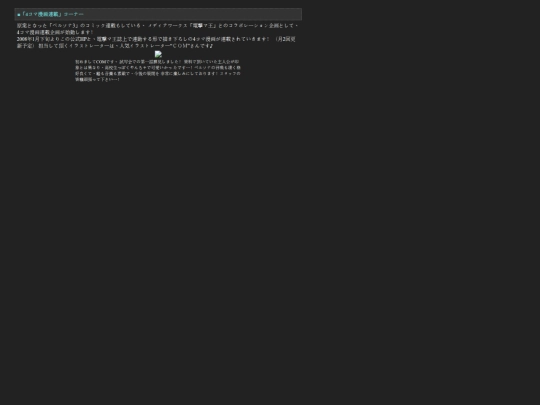Click the cyan square bullet before the heading
This screenshot has height=405, width=540.
click(x=19, y=15)
